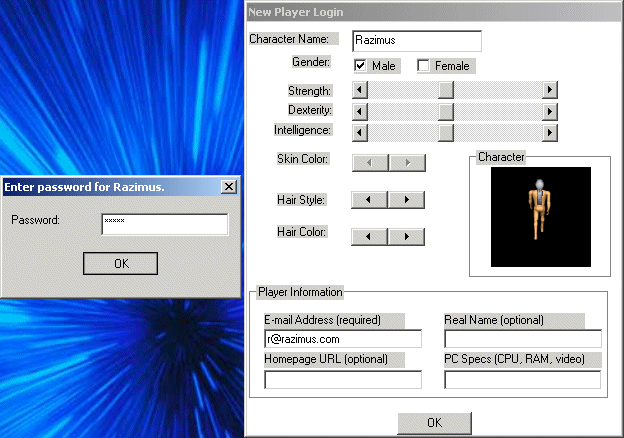The height and width of the screenshot is (438, 624).
Task: Check the Female gender checkbox
Action: pyautogui.click(x=424, y=66)
